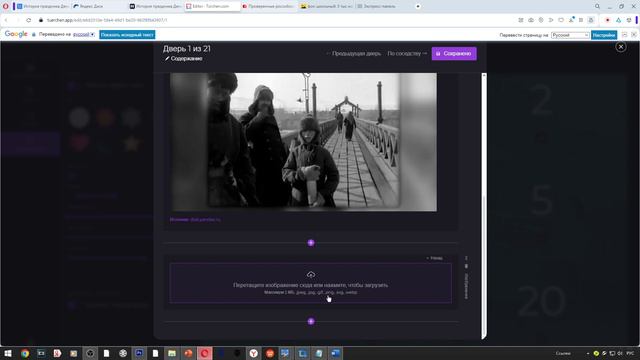This screenshot has height=360, width=640.
Task: Click the РУС language indicator
Action: tap(630, 353)
